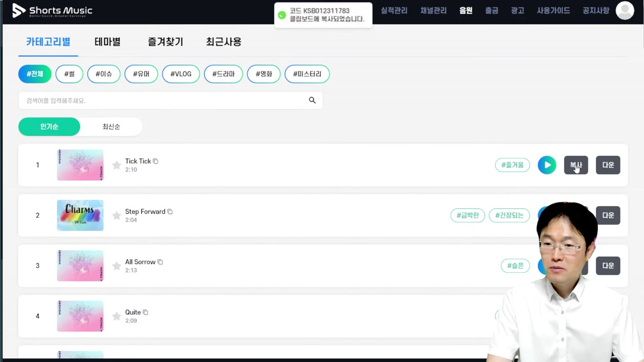Copy icon next to Tick Tick title
644x362 pixels.
(x=156, y=161)
